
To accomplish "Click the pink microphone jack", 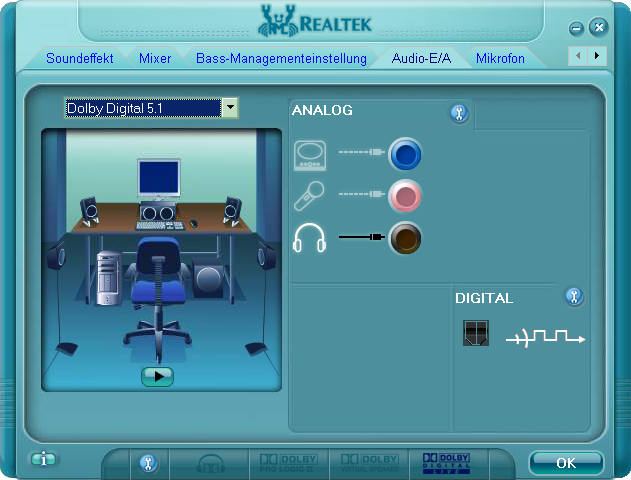I will tap(405, 196).
